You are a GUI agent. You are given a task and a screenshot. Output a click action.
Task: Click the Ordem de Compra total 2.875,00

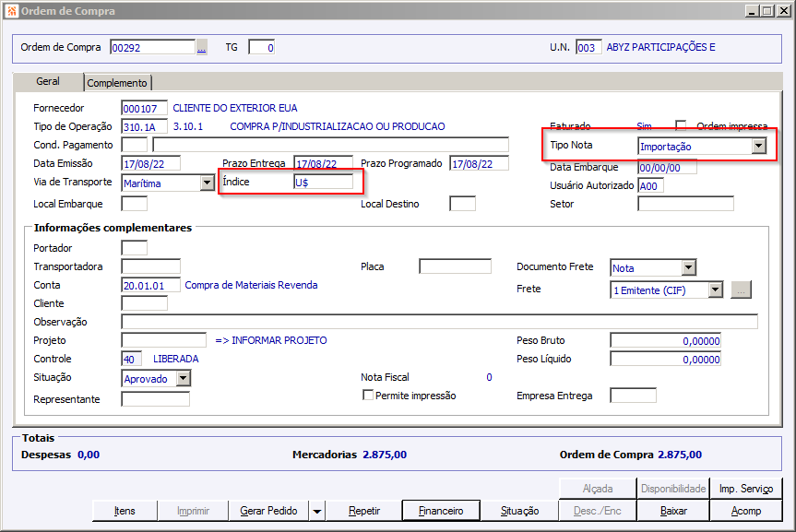pos(680,455)
